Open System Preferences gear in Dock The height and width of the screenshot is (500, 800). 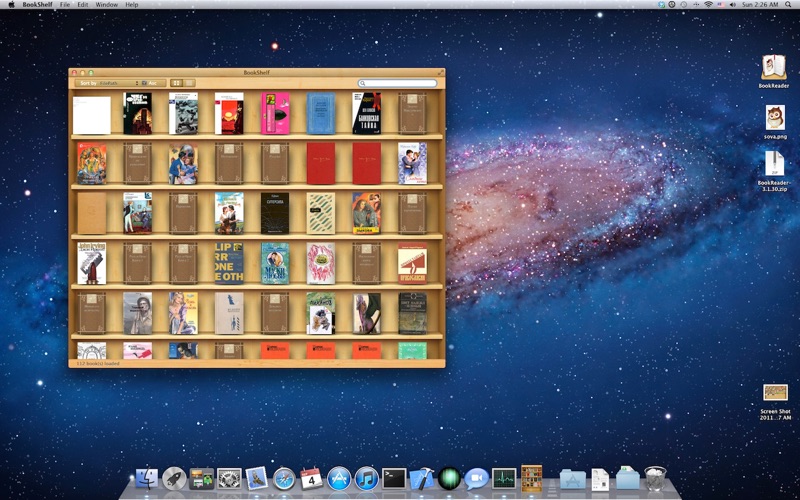tap(229, 479)
